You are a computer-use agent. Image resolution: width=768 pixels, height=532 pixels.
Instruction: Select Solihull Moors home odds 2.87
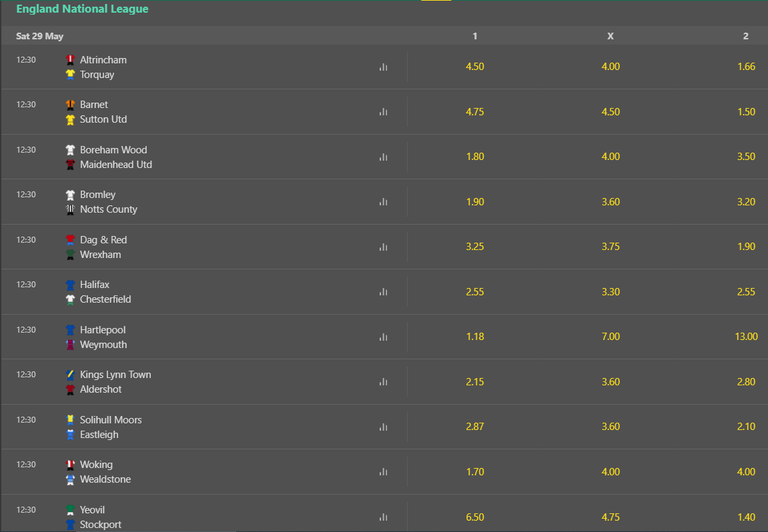tap(474, 427)
